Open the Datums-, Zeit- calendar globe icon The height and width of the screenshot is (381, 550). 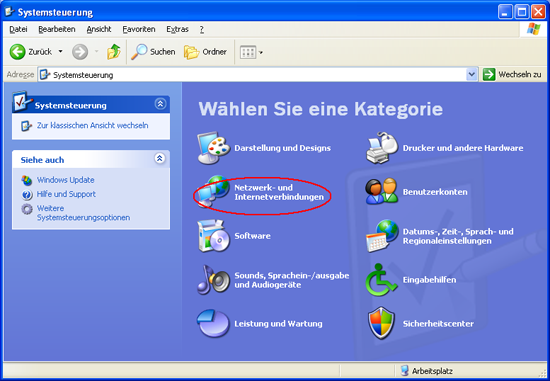[x=382, y=236]
